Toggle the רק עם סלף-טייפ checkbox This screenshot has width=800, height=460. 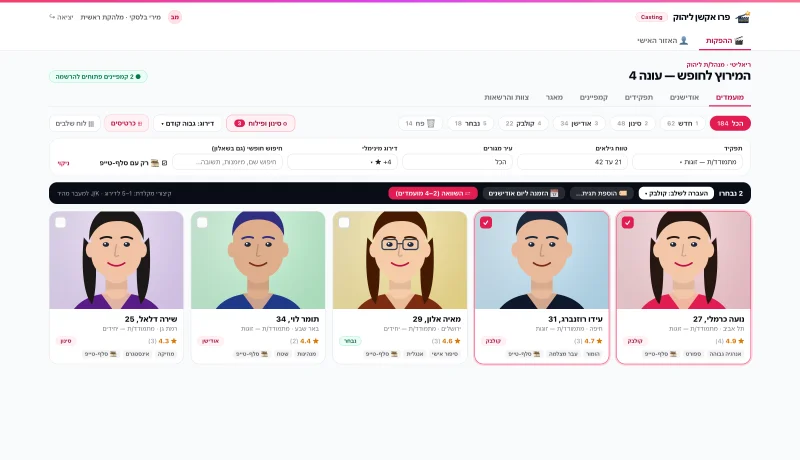tap(164, 163)
